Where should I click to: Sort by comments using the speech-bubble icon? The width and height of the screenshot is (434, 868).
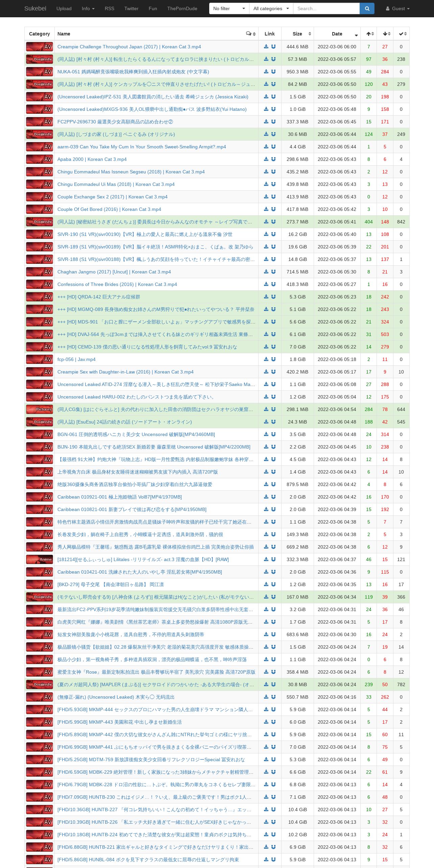250,34
